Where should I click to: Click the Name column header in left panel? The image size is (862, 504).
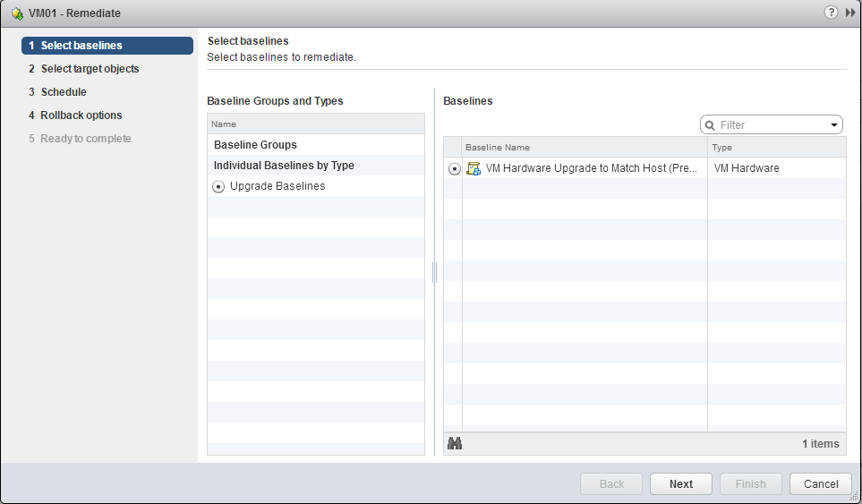(x=315, y=124)
